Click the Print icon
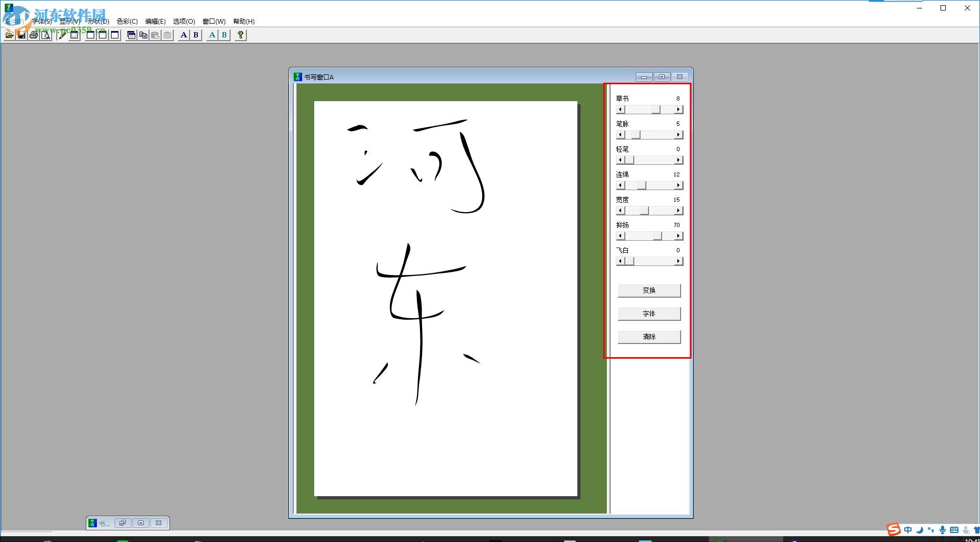Viewport: 980px width, 542px height. point(34,35)
